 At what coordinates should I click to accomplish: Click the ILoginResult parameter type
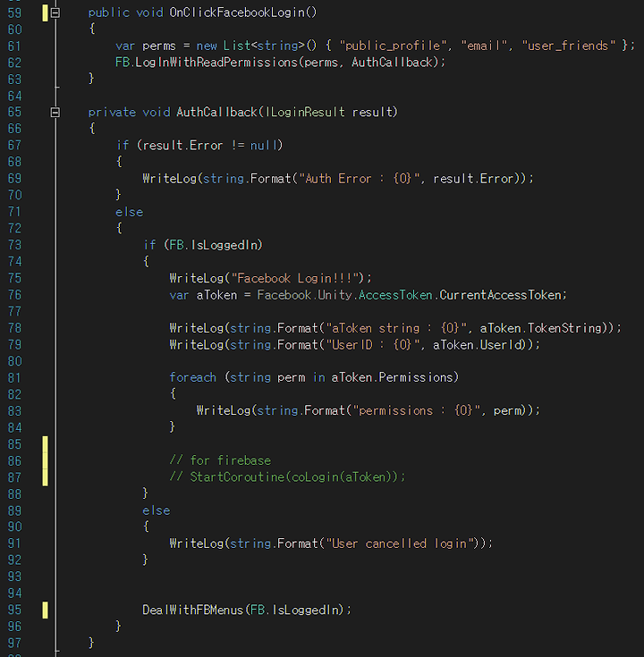(x=305, y=113)
